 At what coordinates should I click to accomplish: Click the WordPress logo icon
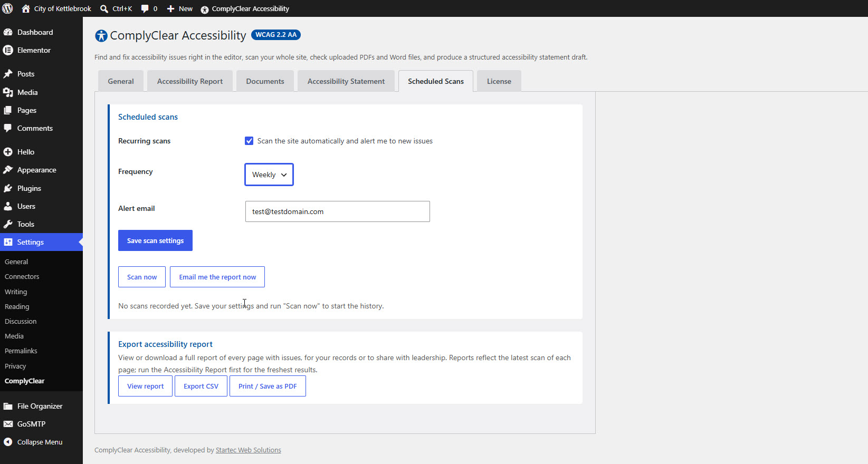pyautogui.click(x=7, y=8)
